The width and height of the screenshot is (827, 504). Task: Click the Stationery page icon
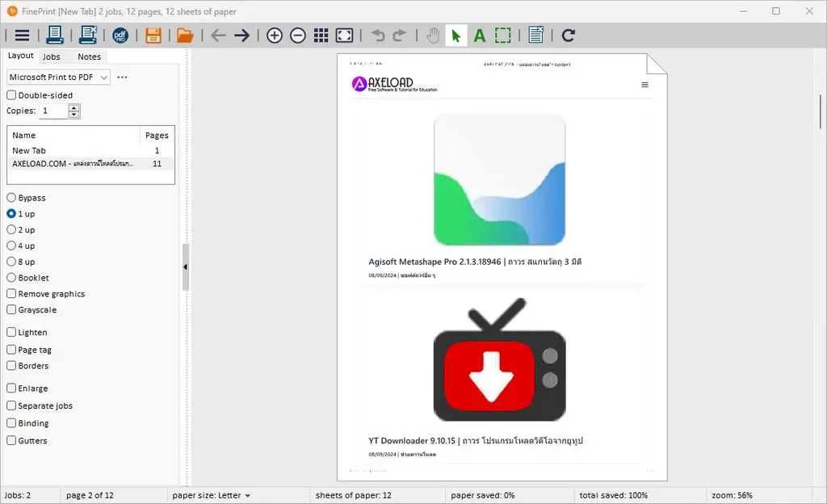pos(536,36)
